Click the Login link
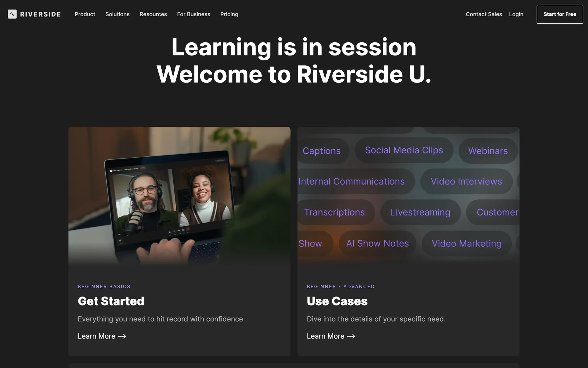588x368 pixels. 516,14
